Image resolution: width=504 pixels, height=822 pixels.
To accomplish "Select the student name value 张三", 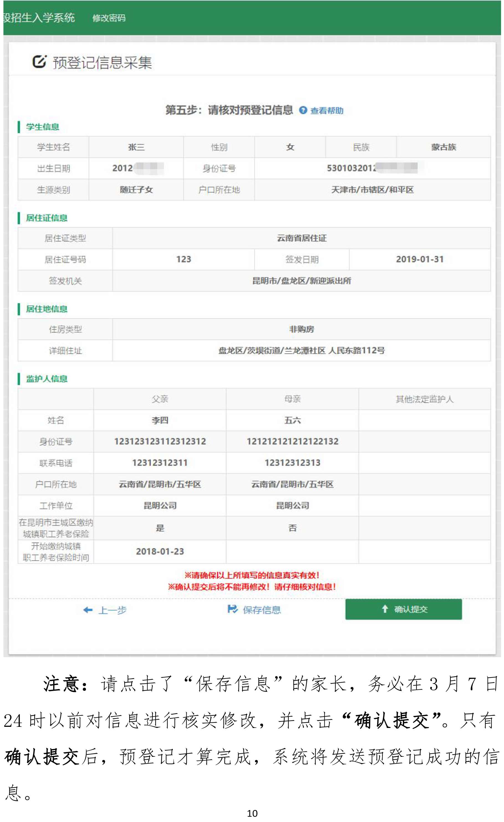I will [136, 147].
